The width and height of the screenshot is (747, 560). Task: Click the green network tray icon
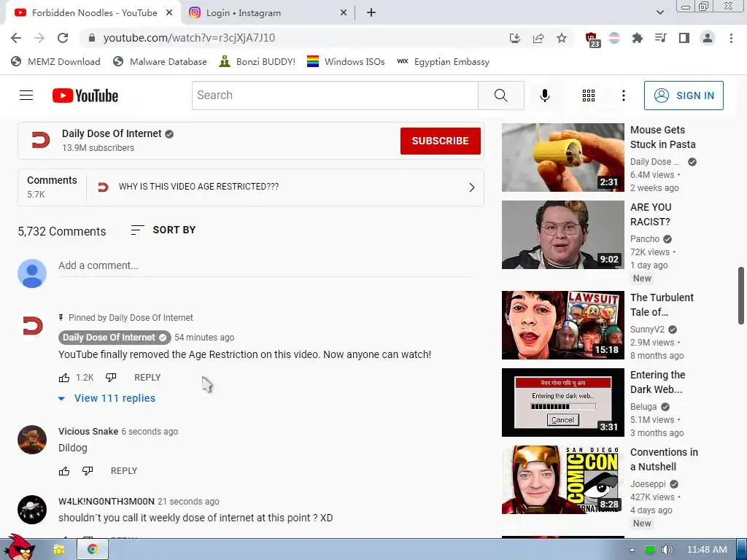tap(650, 550)
